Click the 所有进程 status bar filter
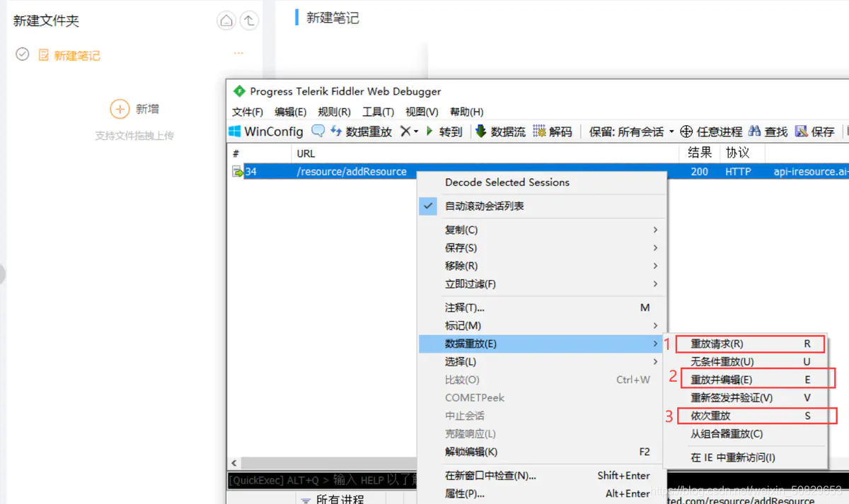Viewport: 849px width, 504px height. (x=332, y=499)
